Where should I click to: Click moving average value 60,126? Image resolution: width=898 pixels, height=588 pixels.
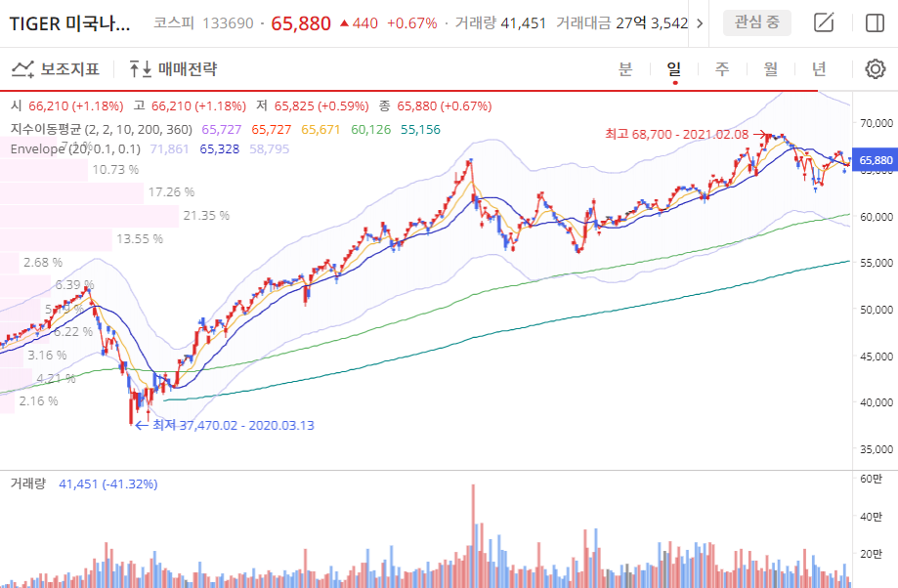[x=370, y=129]
